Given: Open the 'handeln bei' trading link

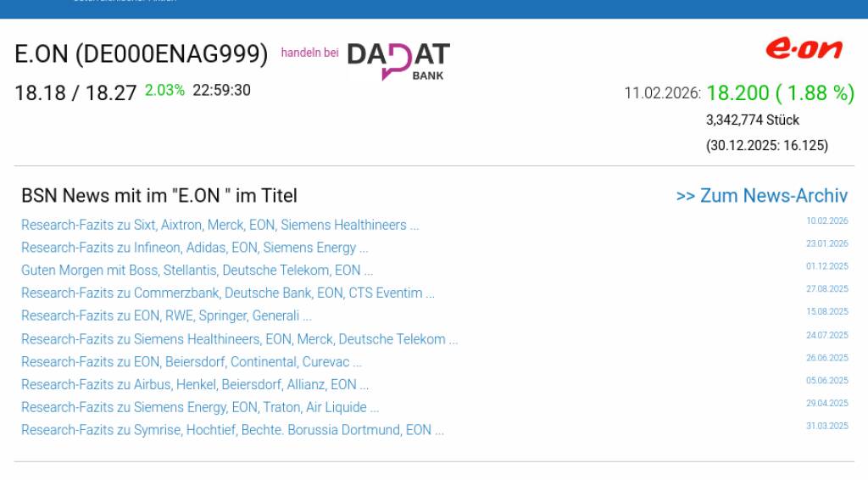Looking at the screenshot, I should point(309,53).
